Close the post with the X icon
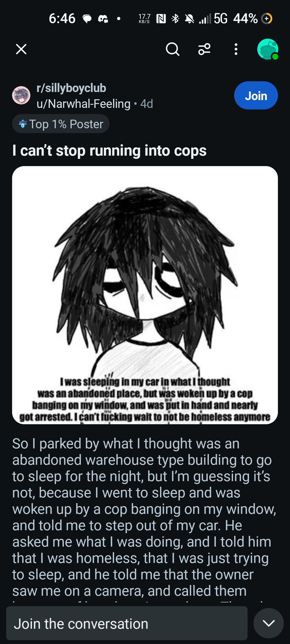The height and width of the screenshot is (644, 290). 21,49
